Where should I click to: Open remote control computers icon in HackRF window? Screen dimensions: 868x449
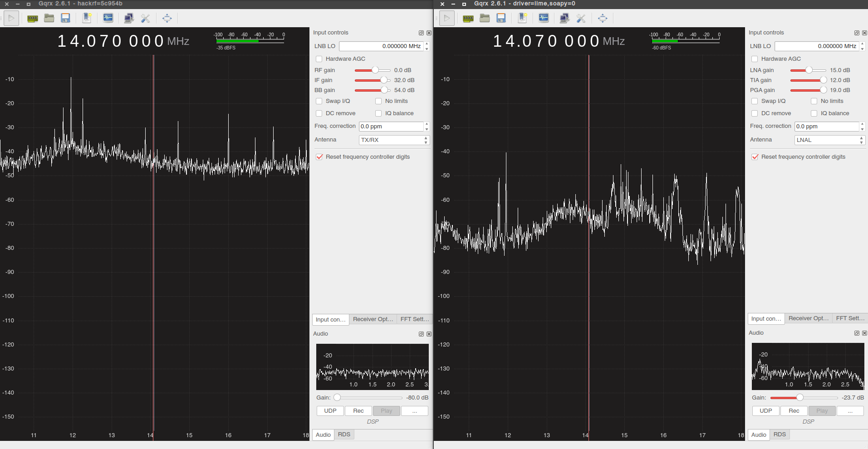click(x=129, y=18)
